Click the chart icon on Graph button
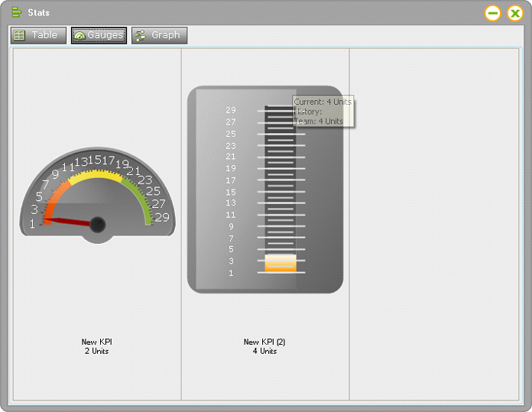The height and width of the screenshot is (412, 532). click(x=140, y=35)
